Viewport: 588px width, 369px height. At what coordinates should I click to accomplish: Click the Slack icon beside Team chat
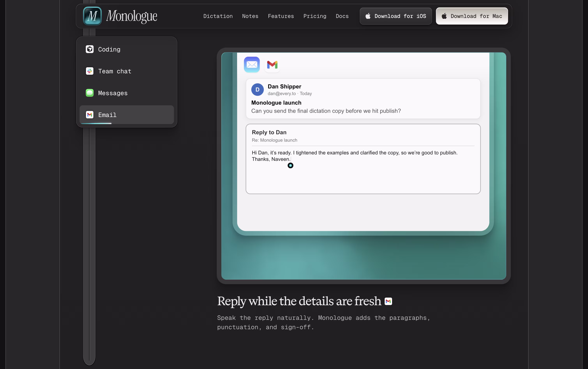(90, 71)
